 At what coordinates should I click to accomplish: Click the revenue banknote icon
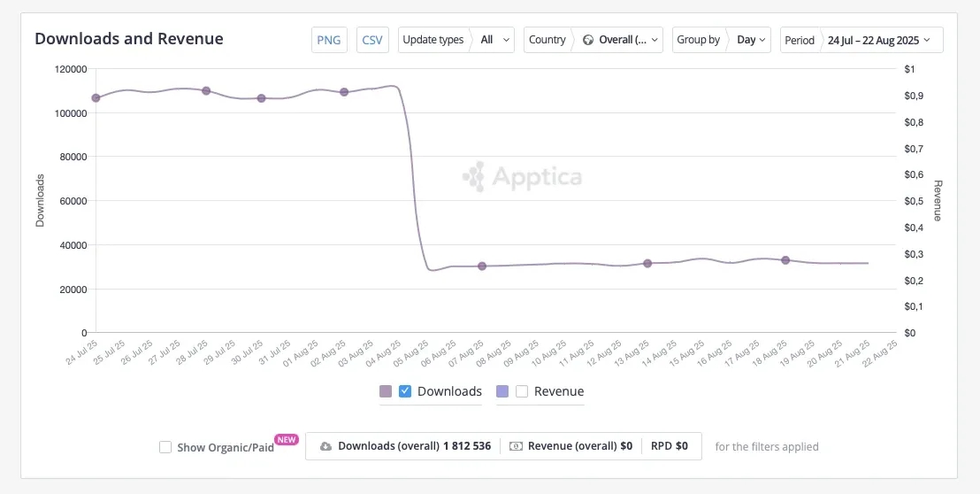(x=517, y=446)
